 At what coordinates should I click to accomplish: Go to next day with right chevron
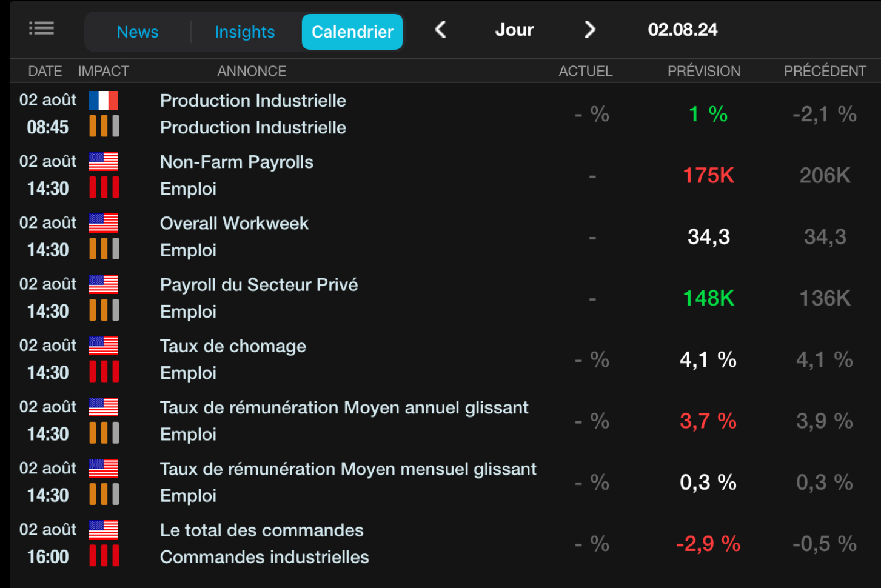point(589,30)
